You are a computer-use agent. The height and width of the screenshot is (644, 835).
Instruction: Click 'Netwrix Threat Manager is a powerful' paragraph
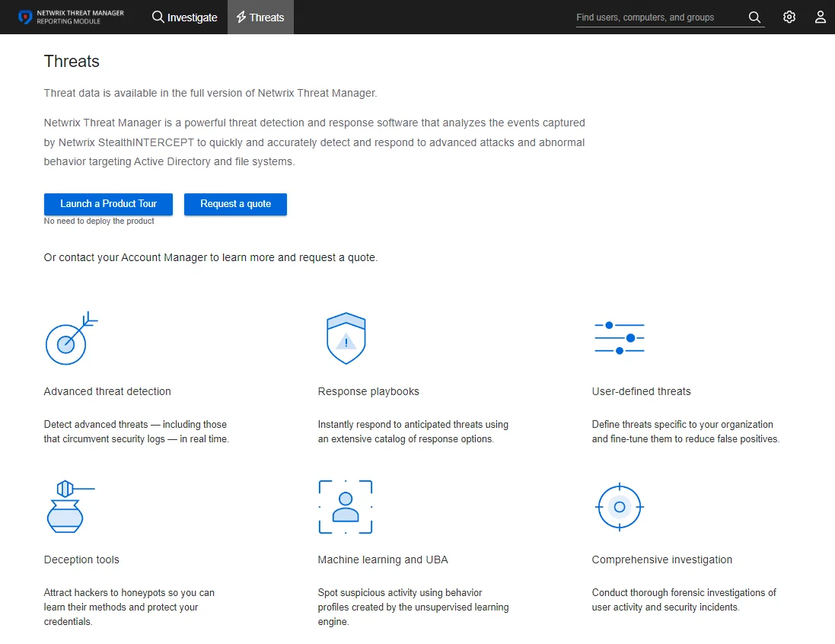(x=314, y=142)
